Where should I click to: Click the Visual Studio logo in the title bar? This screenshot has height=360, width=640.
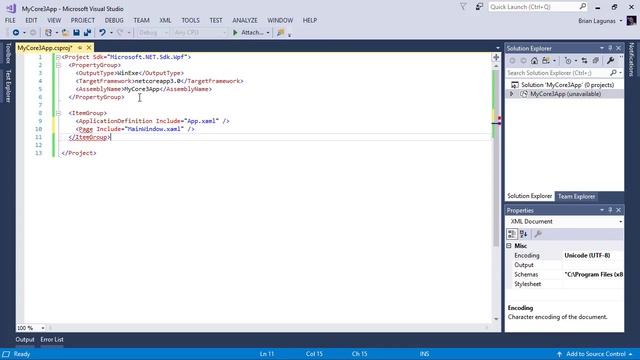(11, 8)
